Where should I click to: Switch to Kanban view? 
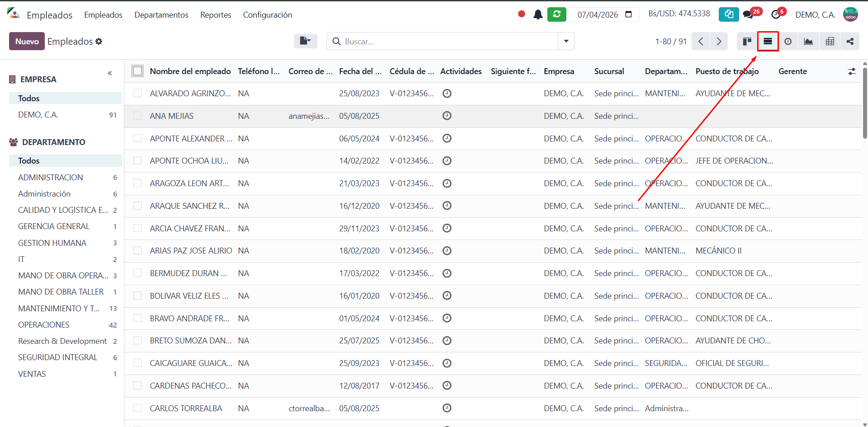[747, 42]
